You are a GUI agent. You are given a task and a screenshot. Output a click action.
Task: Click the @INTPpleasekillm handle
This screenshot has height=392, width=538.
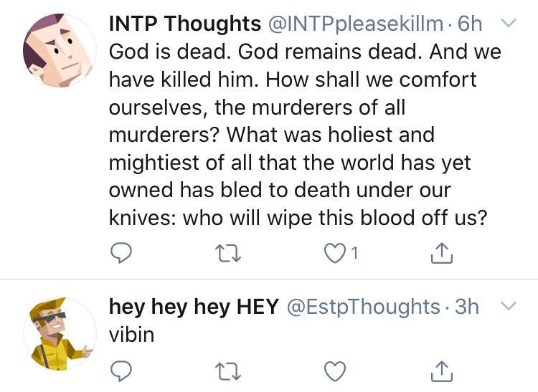tap(356, 24)
